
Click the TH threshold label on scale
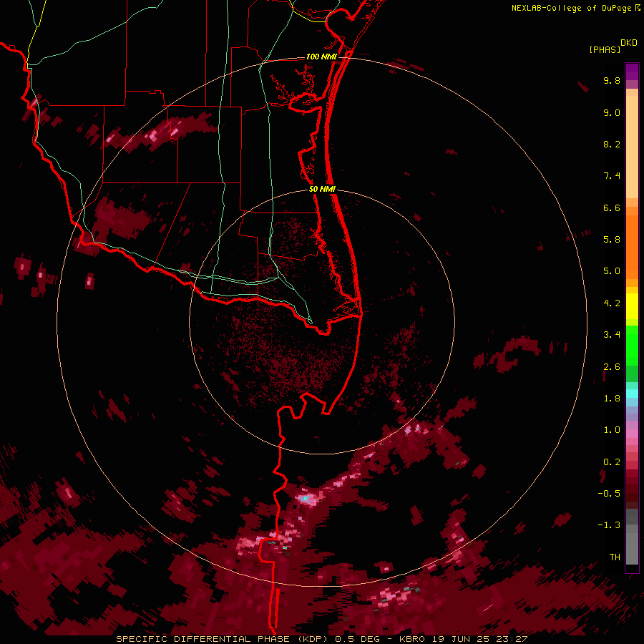click(x=615, y=557)
